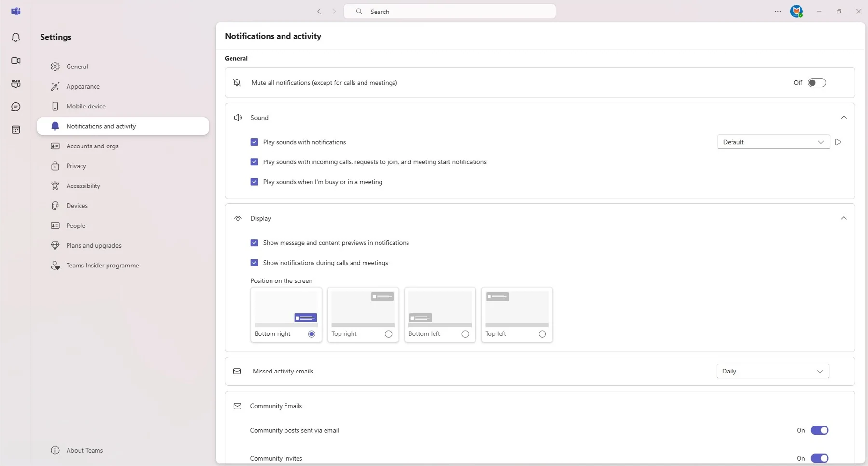The width and height of the screenshot is (868, 466).
Task: Open the Default notification sound dropdown
Action: (x=773, y=142)
